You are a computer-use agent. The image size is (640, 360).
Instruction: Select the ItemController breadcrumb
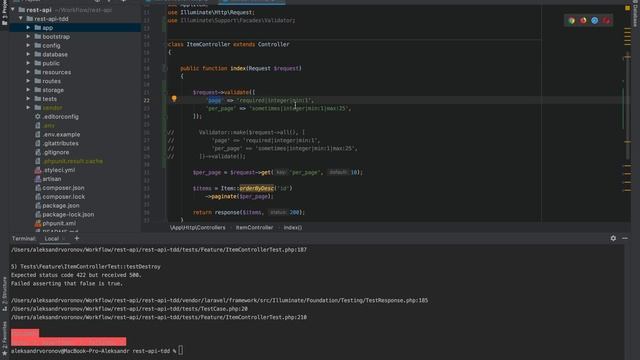[254, 228]
